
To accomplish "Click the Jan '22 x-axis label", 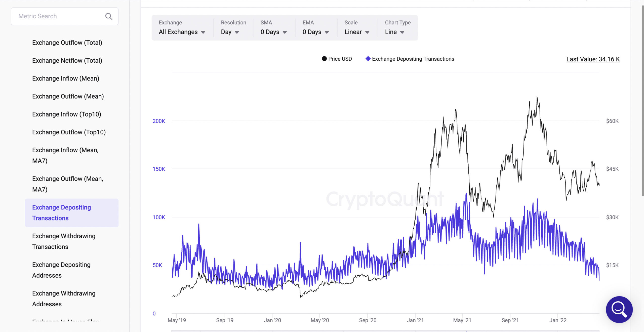I will click(558, 320).
